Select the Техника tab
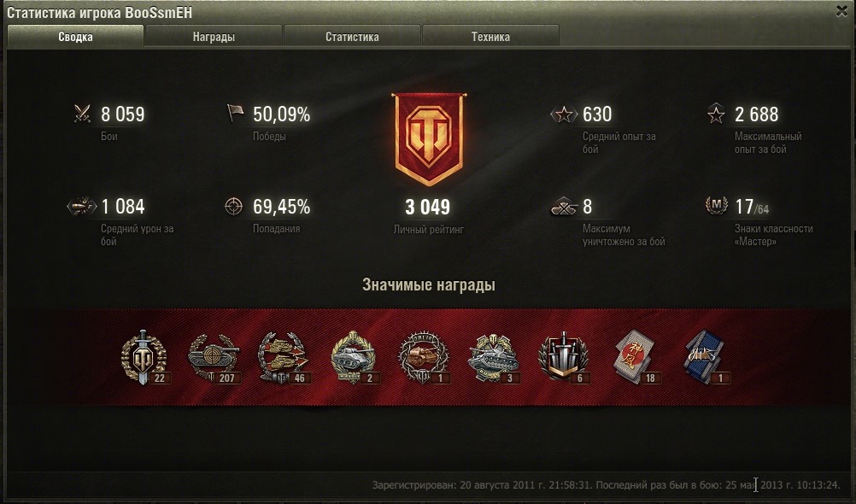Screen dimensions: 856x504 point(490,37)
